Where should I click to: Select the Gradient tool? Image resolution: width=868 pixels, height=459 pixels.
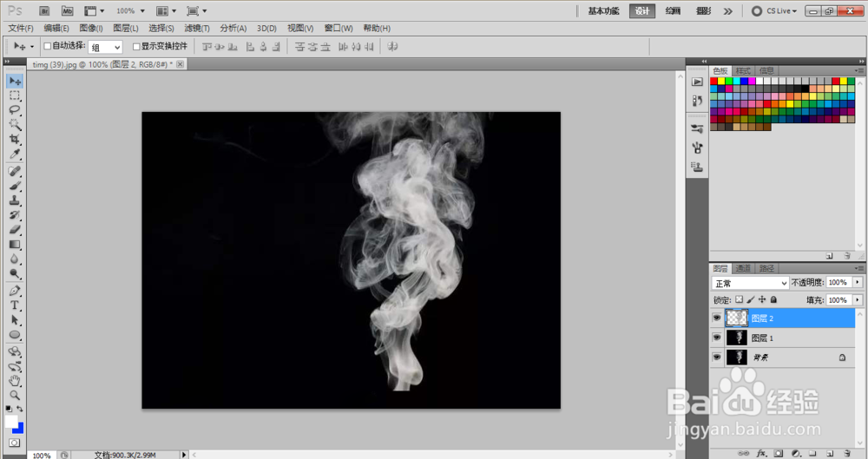(15, 244)
